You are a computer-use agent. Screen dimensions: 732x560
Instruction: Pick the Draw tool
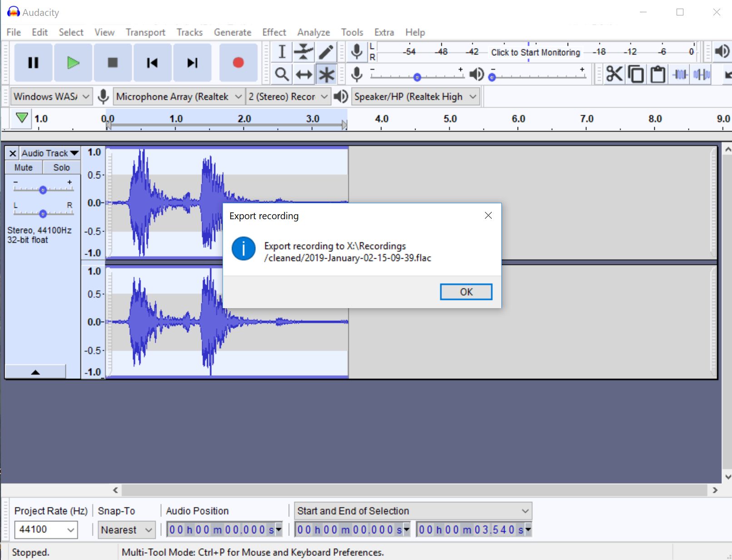tap(326, 52)
